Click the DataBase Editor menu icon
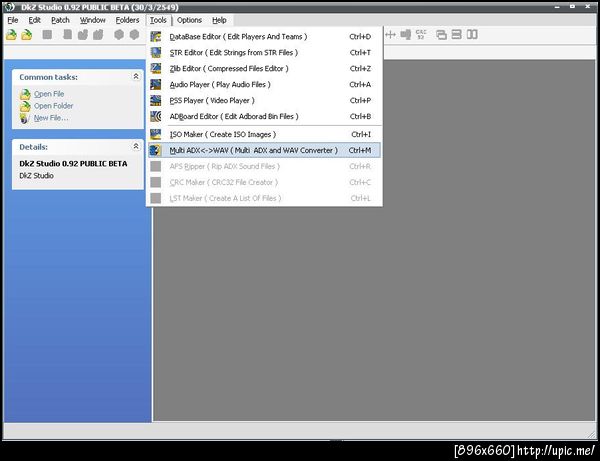 pos(156,37)
